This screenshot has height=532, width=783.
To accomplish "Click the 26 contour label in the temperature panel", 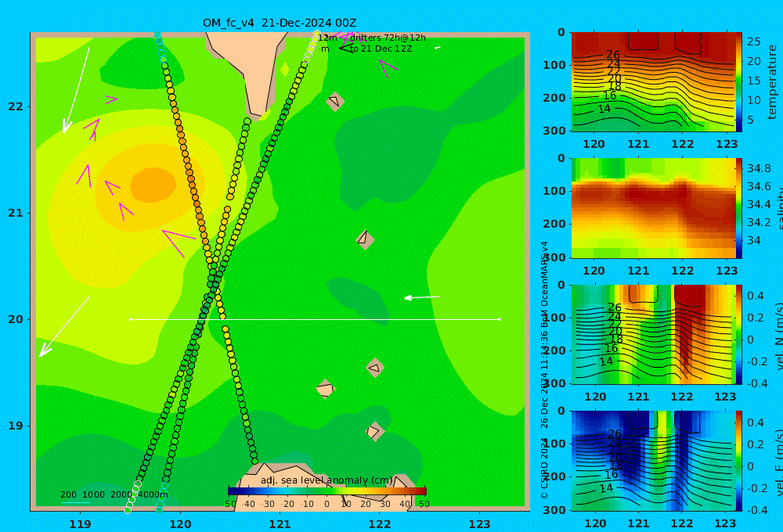I will tap(613, 55).
